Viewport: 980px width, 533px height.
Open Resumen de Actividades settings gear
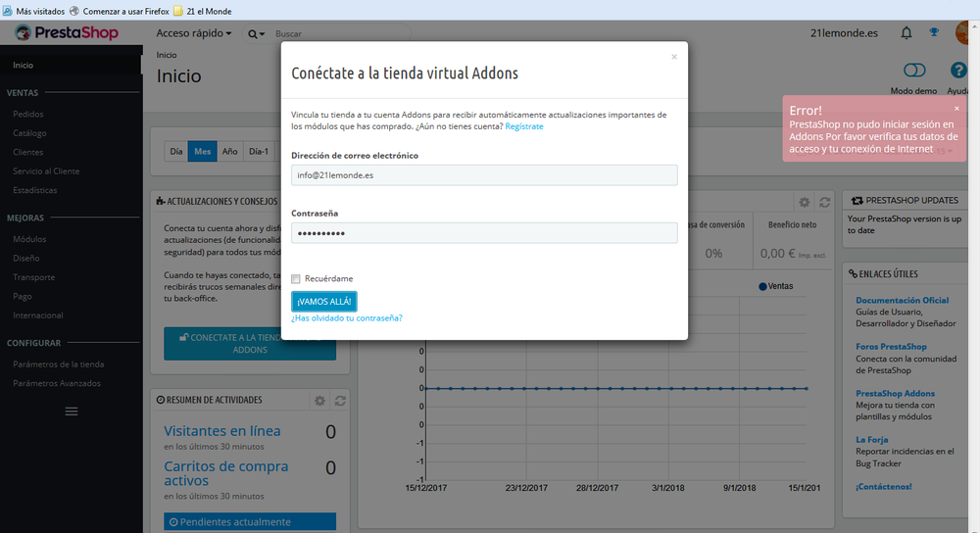click(x=319, y=401)
